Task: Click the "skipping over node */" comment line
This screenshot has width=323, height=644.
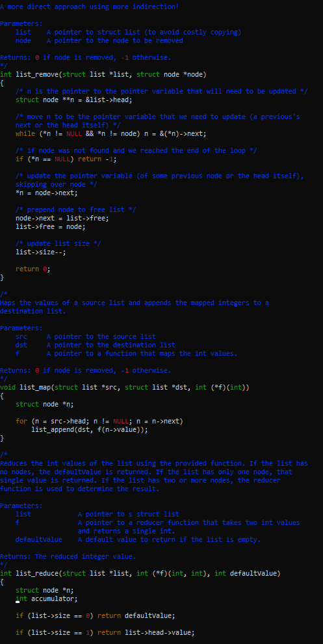Action: tap(57, 184)
